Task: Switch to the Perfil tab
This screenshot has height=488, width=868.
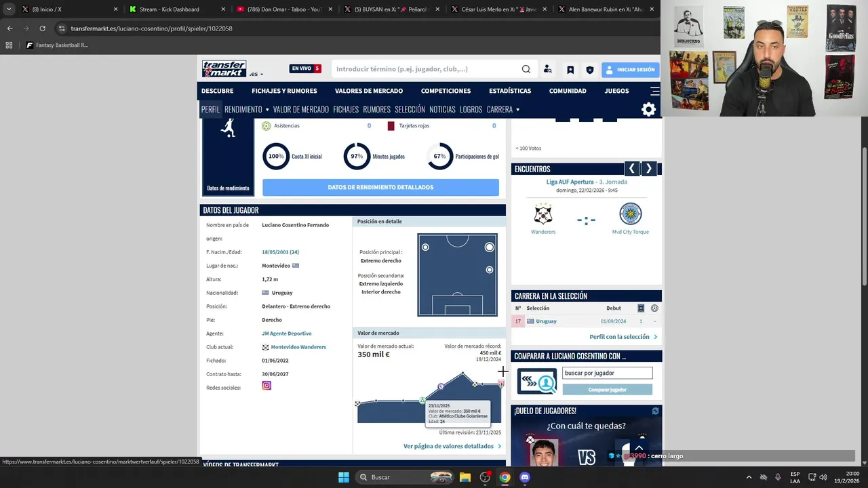Action: tap(210, 109)
